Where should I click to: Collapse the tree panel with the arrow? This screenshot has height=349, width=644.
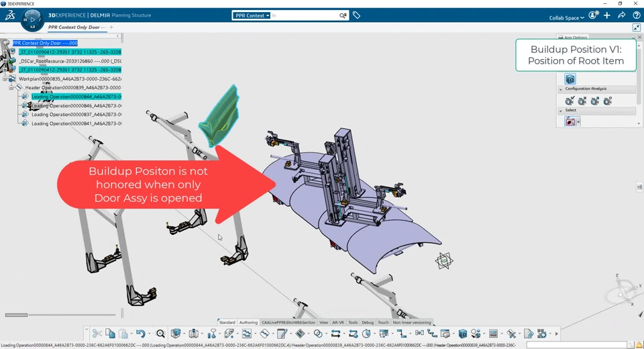click(118, 36)
